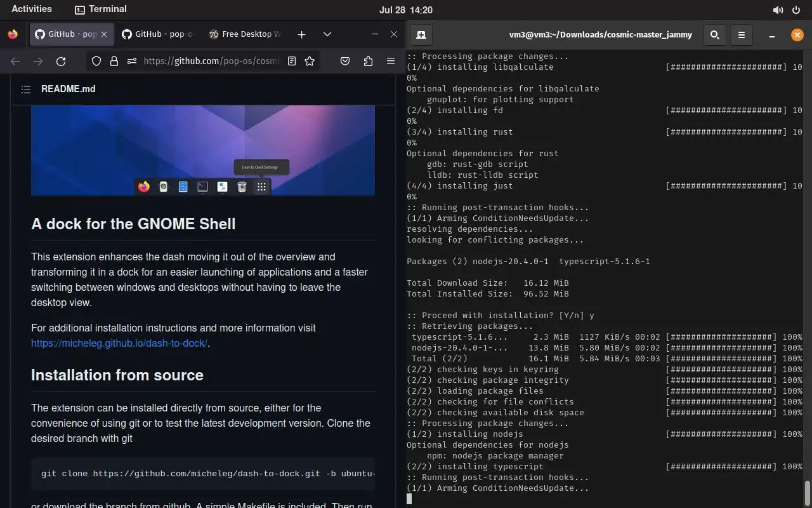Click 'lldb: rust-lldb script' terminal line
The height and width of the screenshot is (508, 812).
click(x=483, y=175)
